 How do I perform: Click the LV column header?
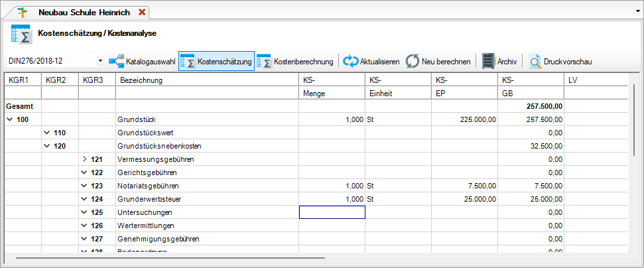click(596, 80)
